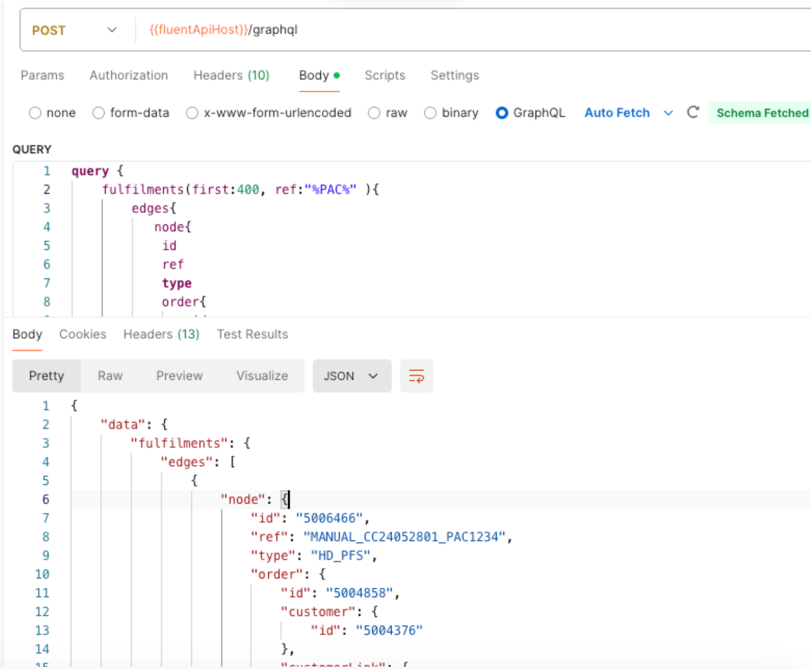Choose the x-www-form-urlencoded radio option
Viewport: 812px width, 669px height.
coord(192,113)
